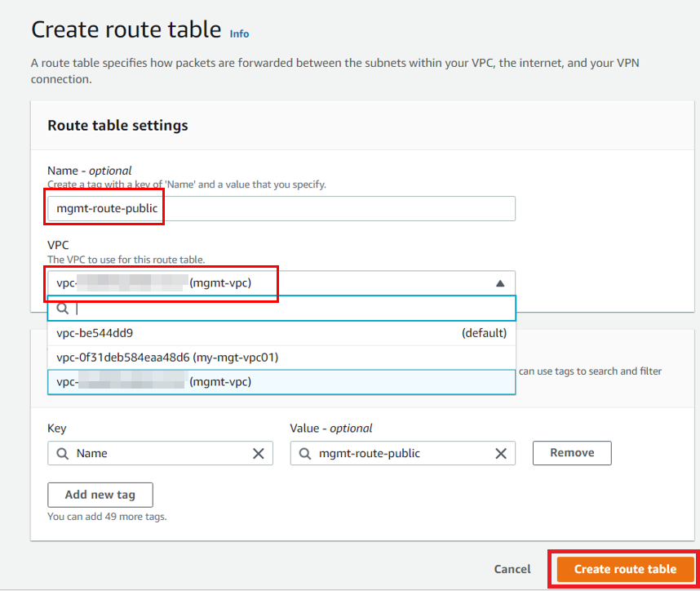This screenshot has width=700, height=591.
Task: Select vpc-be544dd9 default VPC option
Action: (281, 333)
